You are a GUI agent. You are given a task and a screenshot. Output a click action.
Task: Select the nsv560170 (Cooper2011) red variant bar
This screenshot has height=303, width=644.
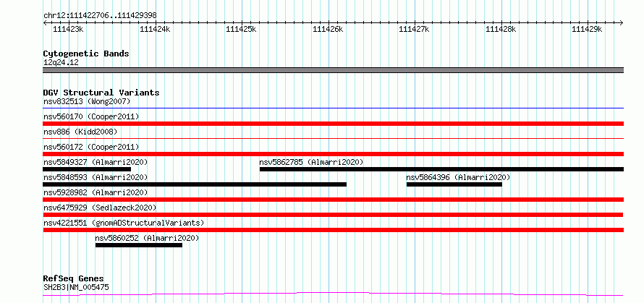tap(334, 124)
